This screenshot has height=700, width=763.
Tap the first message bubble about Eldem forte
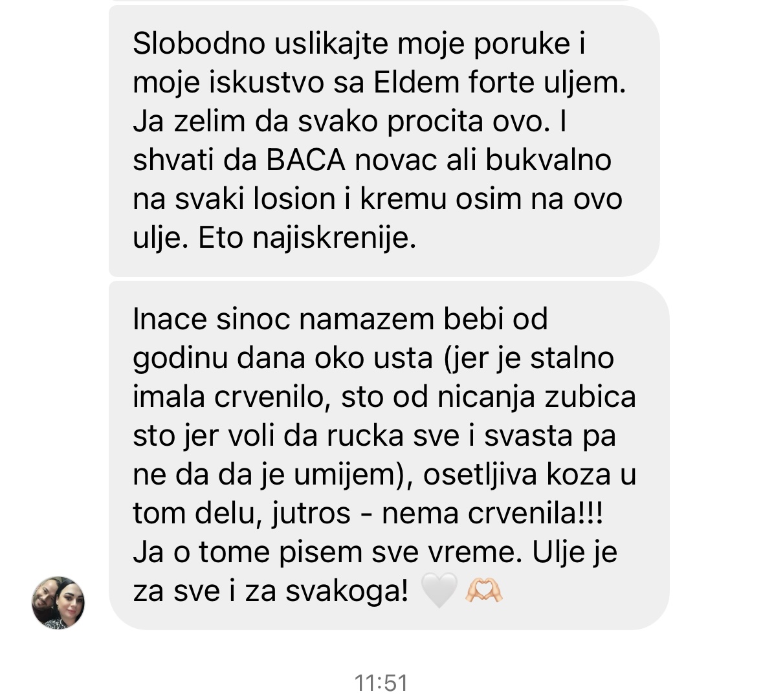(384, 141)
